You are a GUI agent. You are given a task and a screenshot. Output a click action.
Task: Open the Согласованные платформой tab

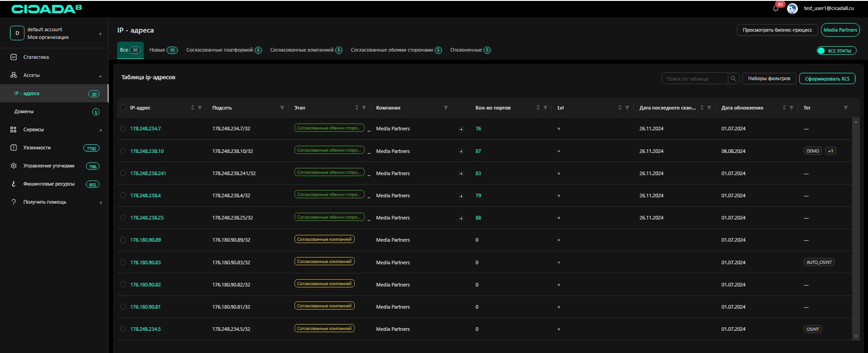point(224,50)
